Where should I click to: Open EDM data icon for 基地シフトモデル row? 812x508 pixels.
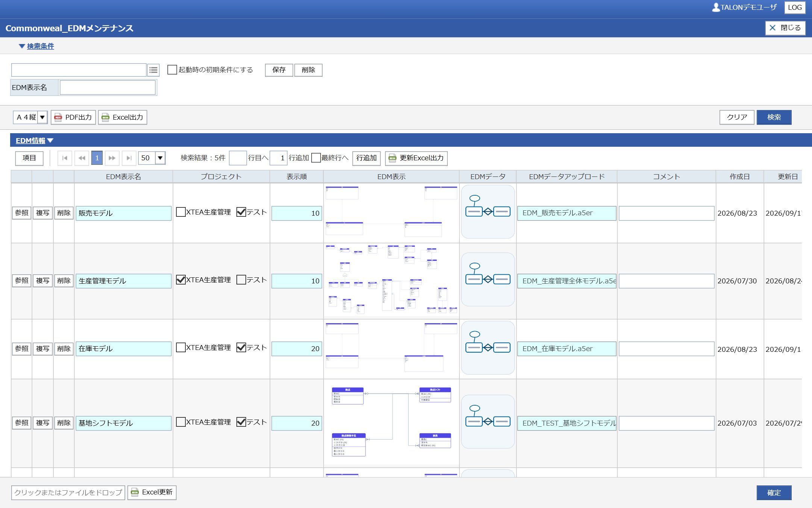pos(488,421)
